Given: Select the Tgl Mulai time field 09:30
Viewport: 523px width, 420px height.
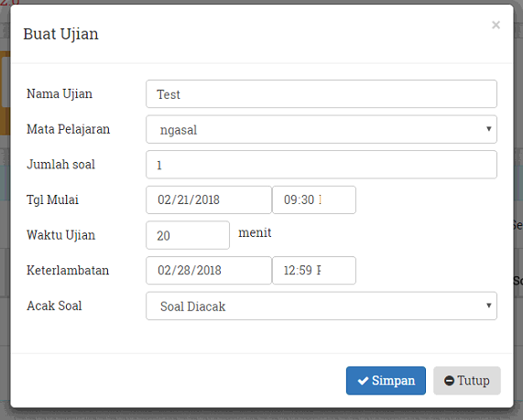Looking at the screenshot, I should 314,200.
